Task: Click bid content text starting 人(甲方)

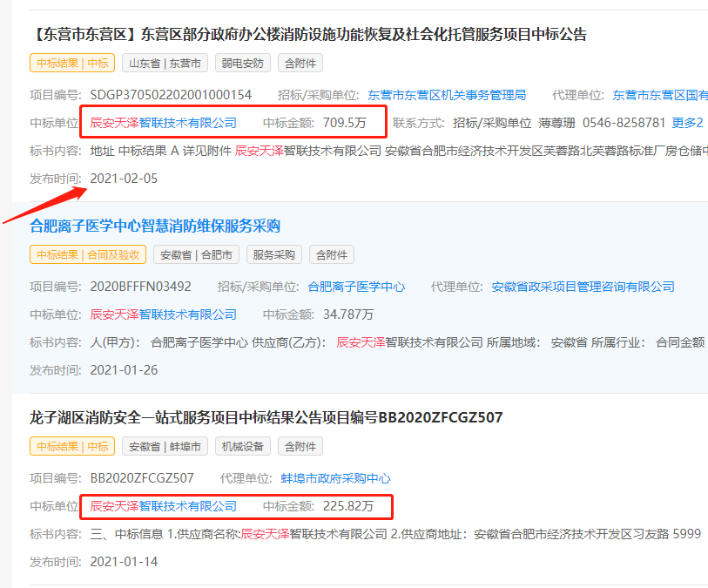Action: (397, 342)
